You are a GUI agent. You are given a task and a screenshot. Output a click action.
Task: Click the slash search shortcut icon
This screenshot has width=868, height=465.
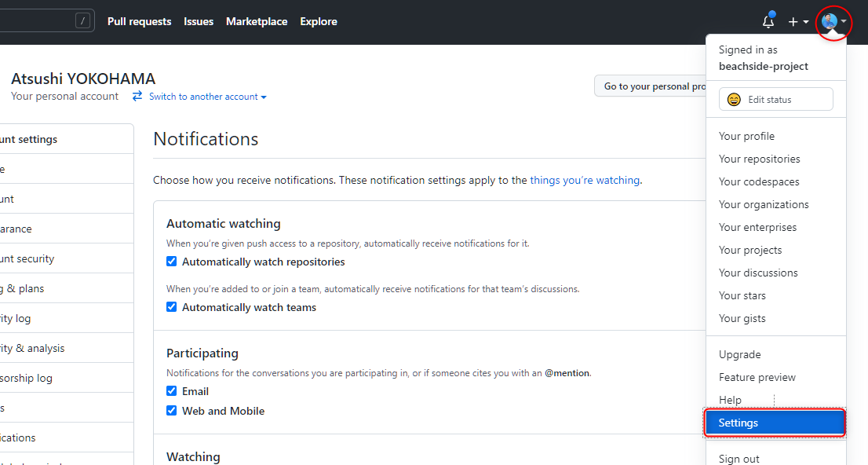(82, 21)
